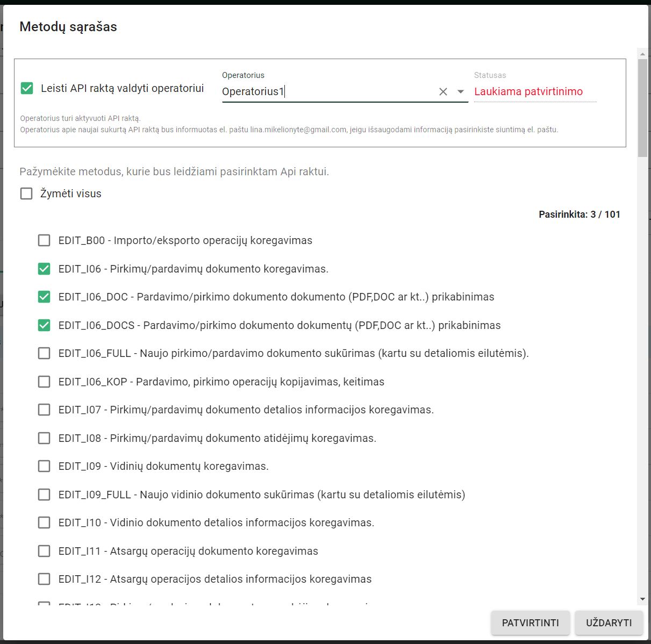Uncheck EDIT_I06 Pirkimų/pardavimų dokumento koregavimas
This screenshot has width=651, height=644.
coord(44,269)
